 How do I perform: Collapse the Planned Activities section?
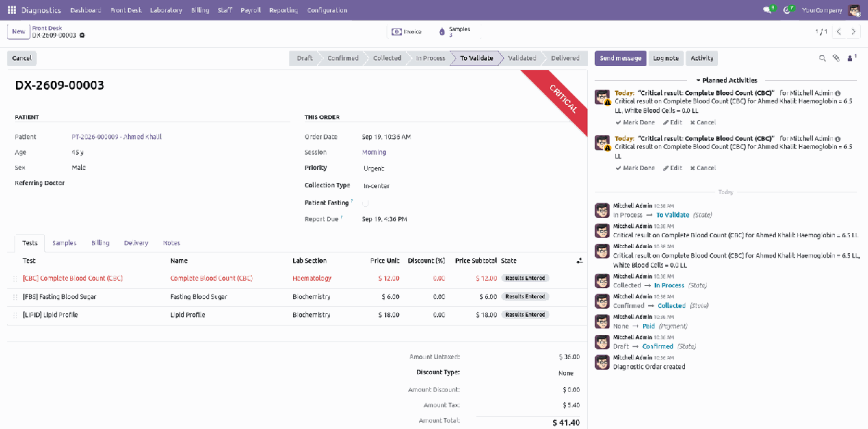(x=726, y=80)
